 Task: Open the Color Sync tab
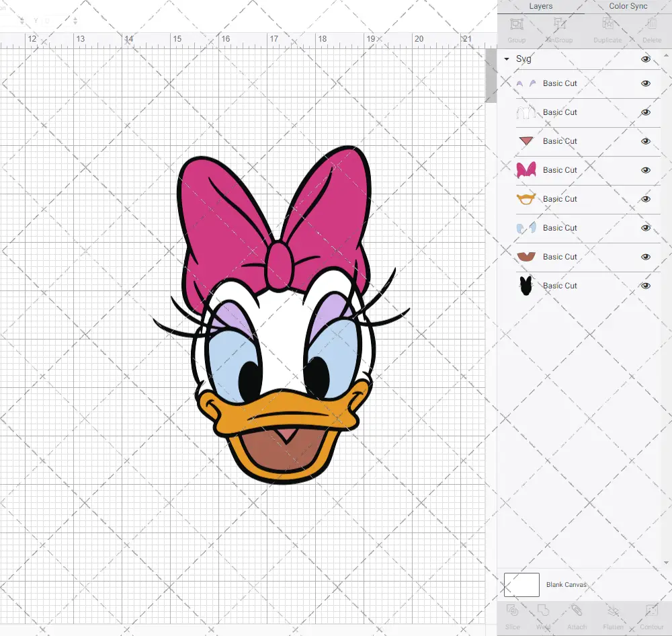point(628,7)
